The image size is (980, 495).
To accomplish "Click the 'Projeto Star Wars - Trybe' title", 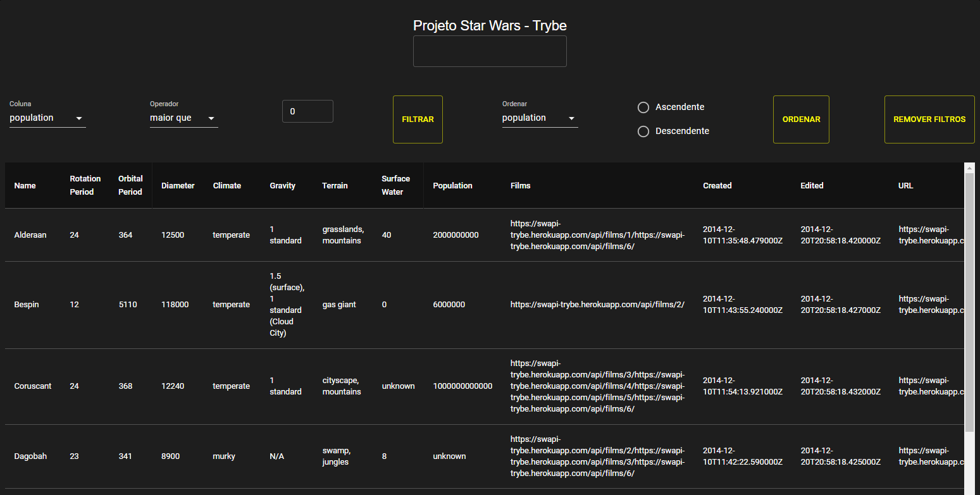I will pos(490,26).
